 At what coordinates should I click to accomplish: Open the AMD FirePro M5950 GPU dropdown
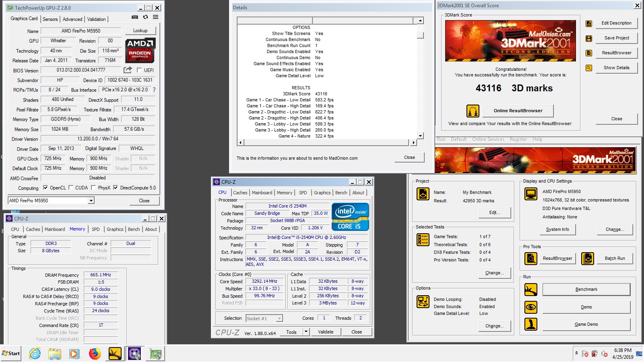point(91,200)
